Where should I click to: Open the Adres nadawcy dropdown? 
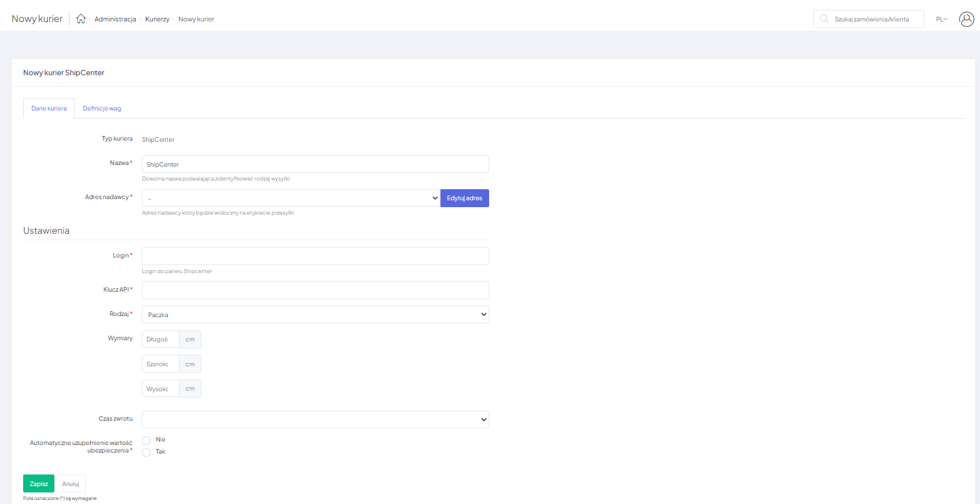[x=291, y=198]
